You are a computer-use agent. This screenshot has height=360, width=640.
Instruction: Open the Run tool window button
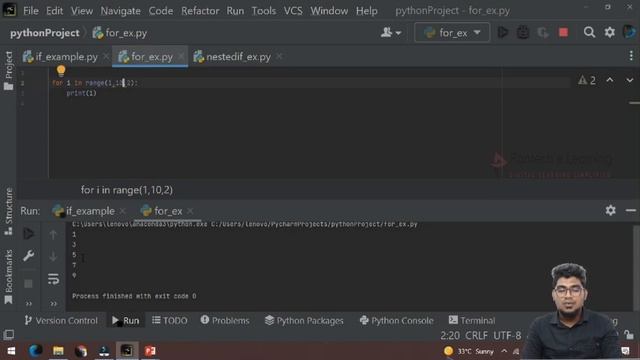(125, 321)
